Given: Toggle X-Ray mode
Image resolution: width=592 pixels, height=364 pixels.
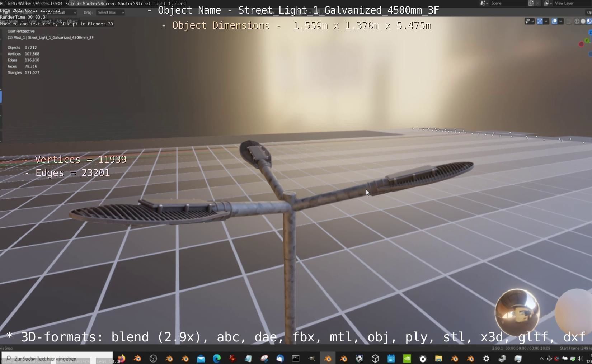Looking at the screenshot, I should tap(569, 21).
